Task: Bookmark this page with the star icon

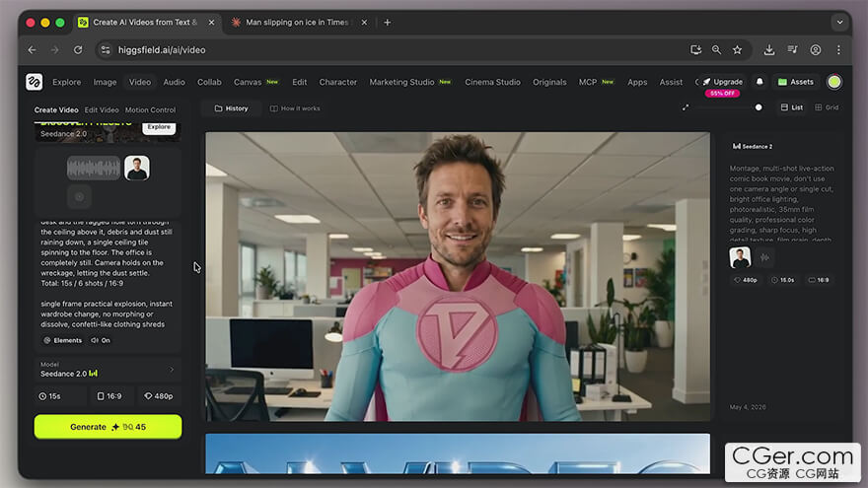Action: pyautogui.click(x=738, y=50)
